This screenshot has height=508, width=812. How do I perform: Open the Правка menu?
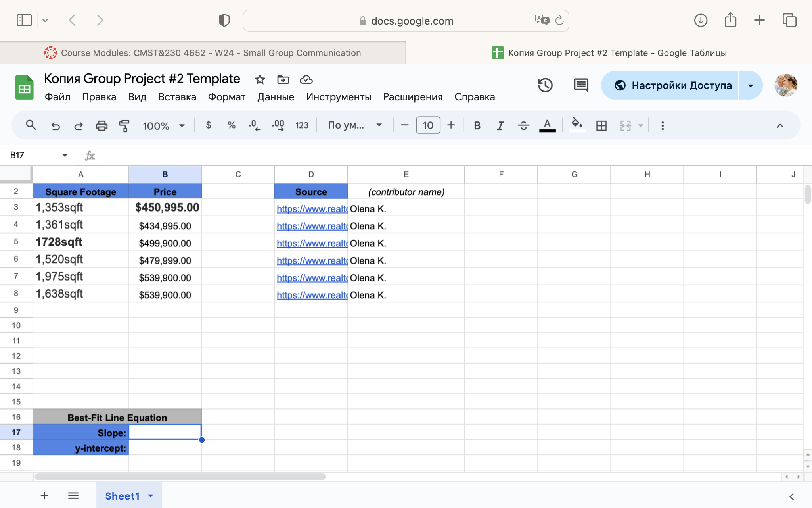pos(99,97)
